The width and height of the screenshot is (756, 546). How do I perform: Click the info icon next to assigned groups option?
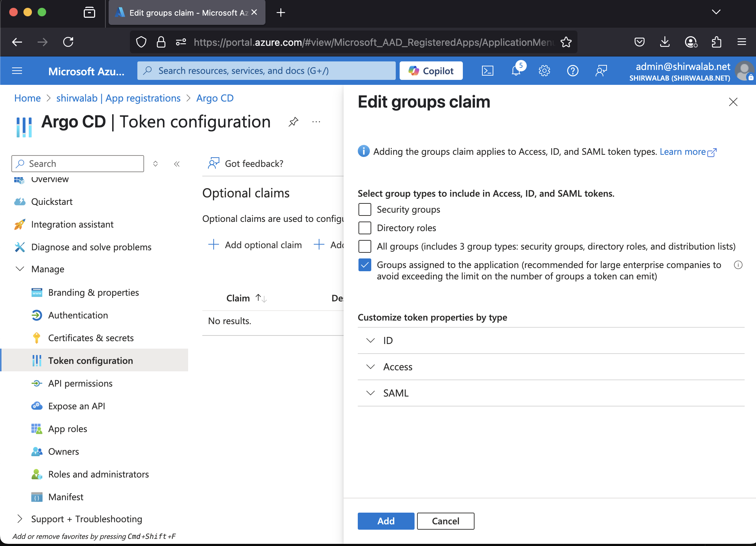coord(738,265)
